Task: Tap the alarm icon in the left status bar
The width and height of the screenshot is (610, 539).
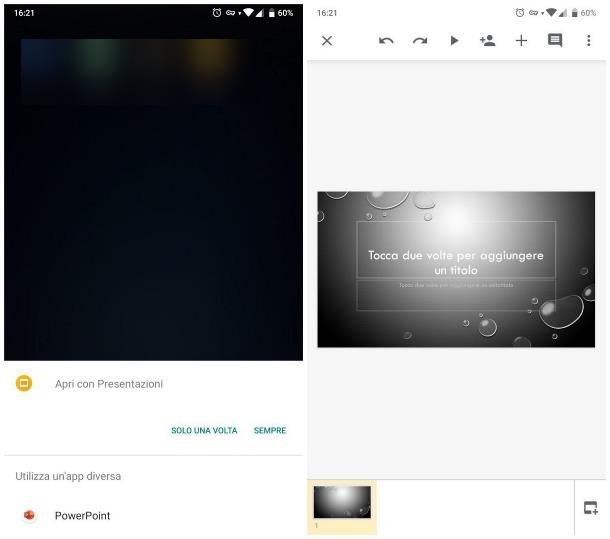Action: coord(217,13)
